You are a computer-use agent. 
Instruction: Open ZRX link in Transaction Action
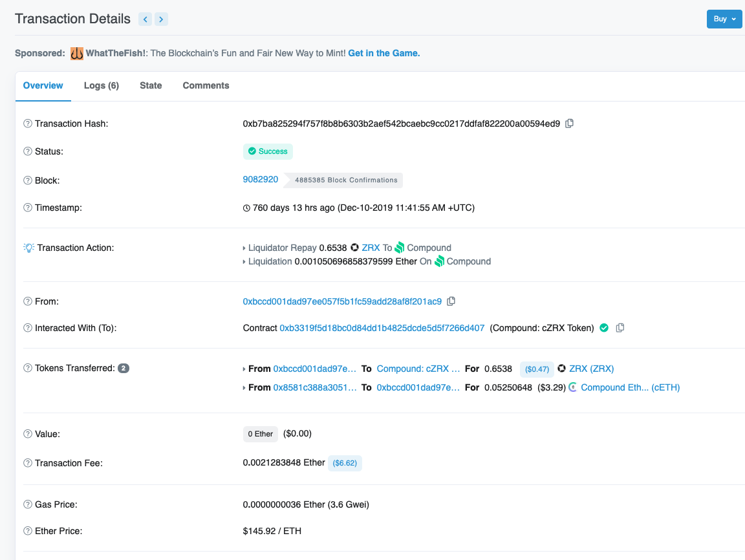[x=371, y=248]
